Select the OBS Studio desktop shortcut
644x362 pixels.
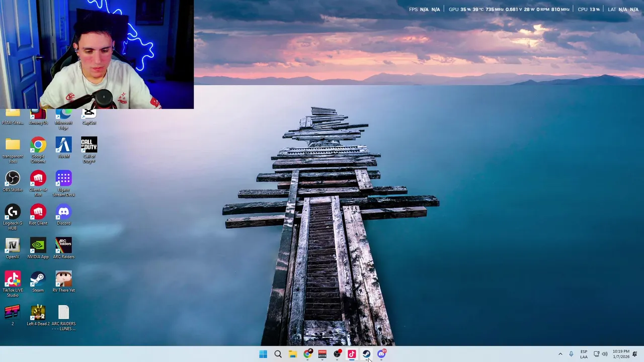[13, 182]
